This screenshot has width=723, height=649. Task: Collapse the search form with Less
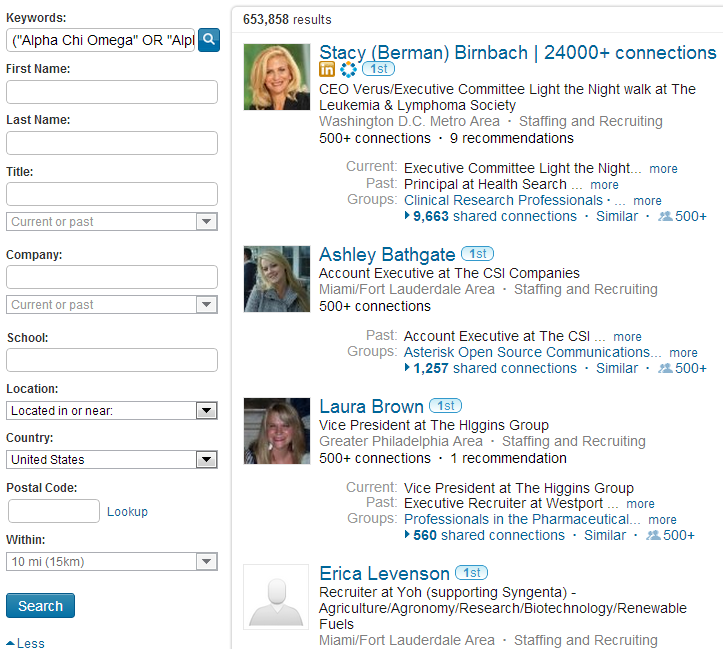coord(25,643)
